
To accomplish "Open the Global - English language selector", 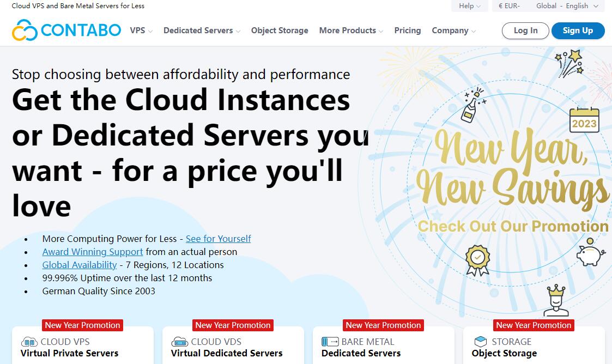I will (567, 6).
